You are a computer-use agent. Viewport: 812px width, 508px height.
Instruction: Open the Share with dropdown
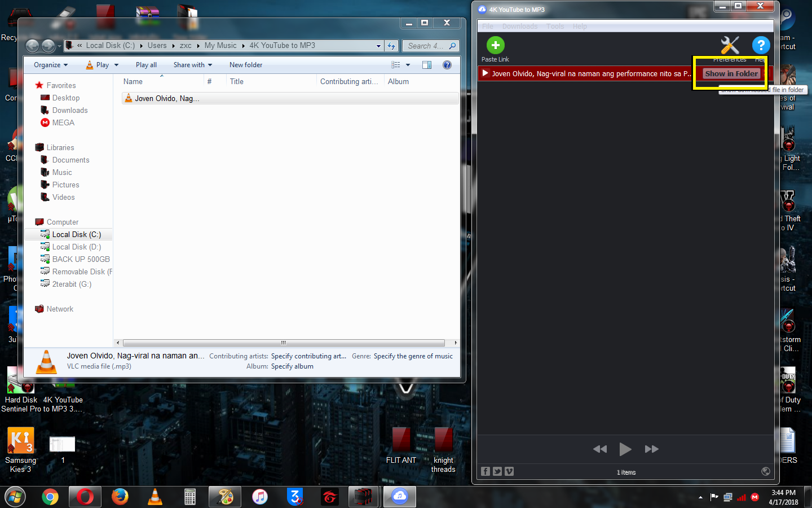click(193, 65)
